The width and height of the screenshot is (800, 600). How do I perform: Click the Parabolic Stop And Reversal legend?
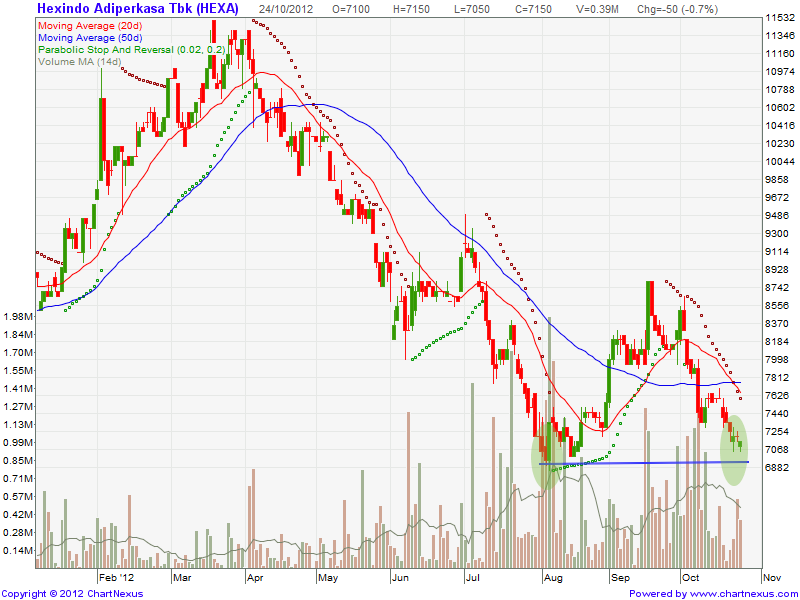tap(132, 50)
